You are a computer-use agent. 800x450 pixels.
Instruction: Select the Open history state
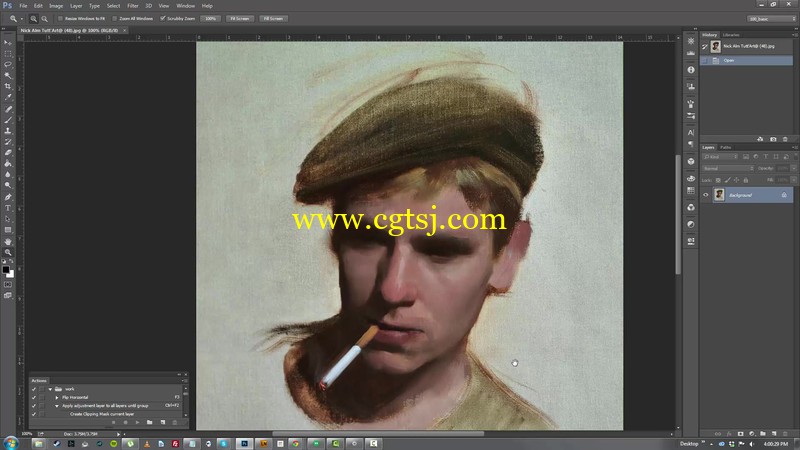[746, 60]
